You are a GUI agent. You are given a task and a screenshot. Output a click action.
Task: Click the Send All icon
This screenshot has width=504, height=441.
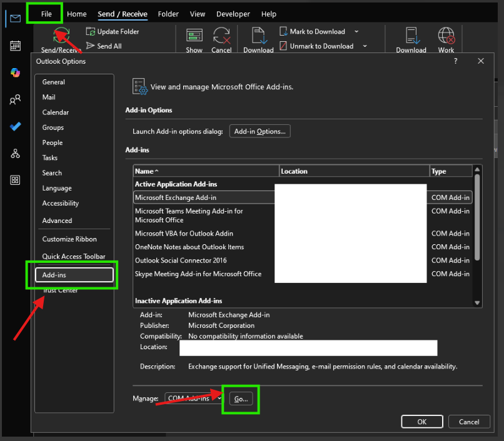coord(90,46)
